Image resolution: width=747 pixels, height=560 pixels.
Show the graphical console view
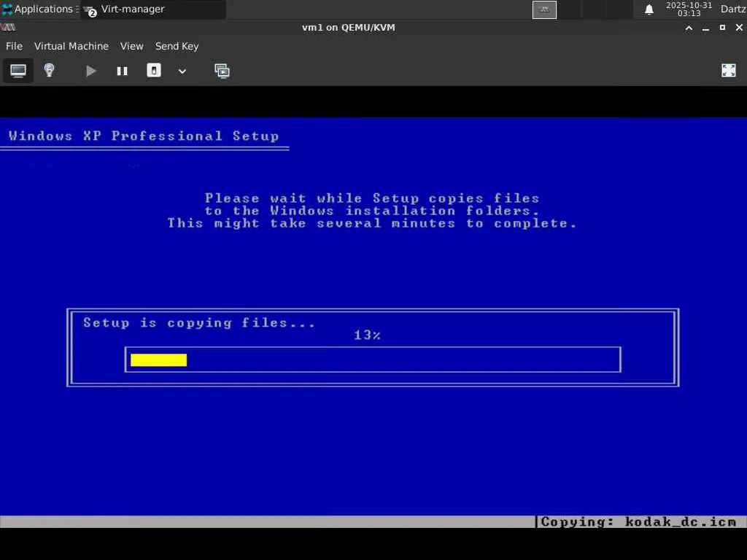18,71
